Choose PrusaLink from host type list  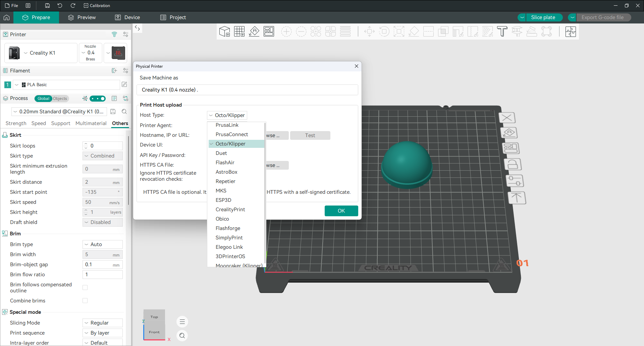tap(236, 125)
